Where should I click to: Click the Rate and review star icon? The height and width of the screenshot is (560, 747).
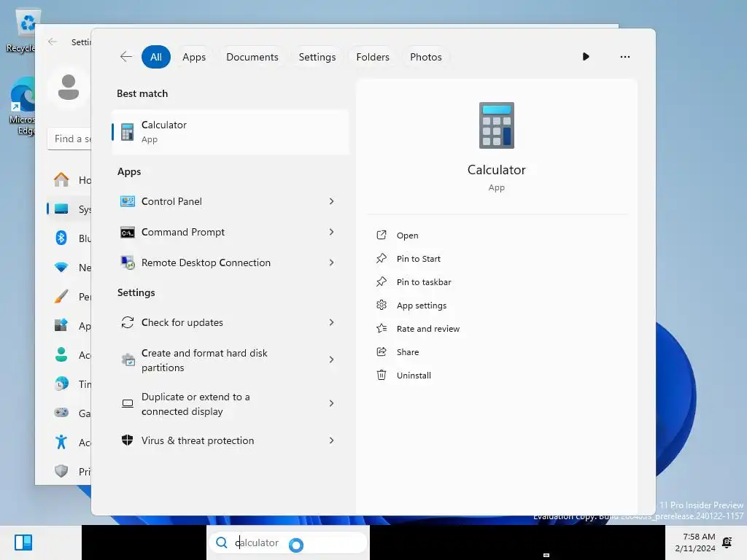pos(382,328)
